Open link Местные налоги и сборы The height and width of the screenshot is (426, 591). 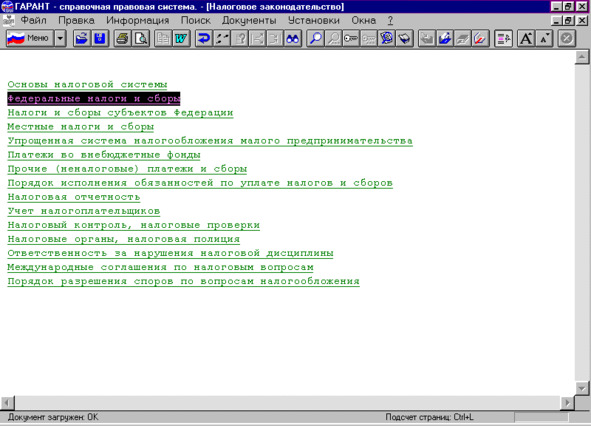[x=81, y=127]
